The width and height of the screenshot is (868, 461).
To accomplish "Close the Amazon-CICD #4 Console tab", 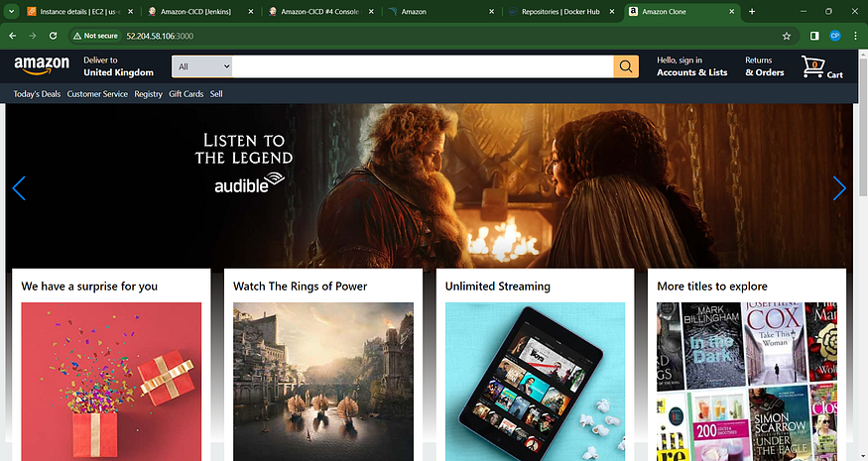I will coord(371,11).
